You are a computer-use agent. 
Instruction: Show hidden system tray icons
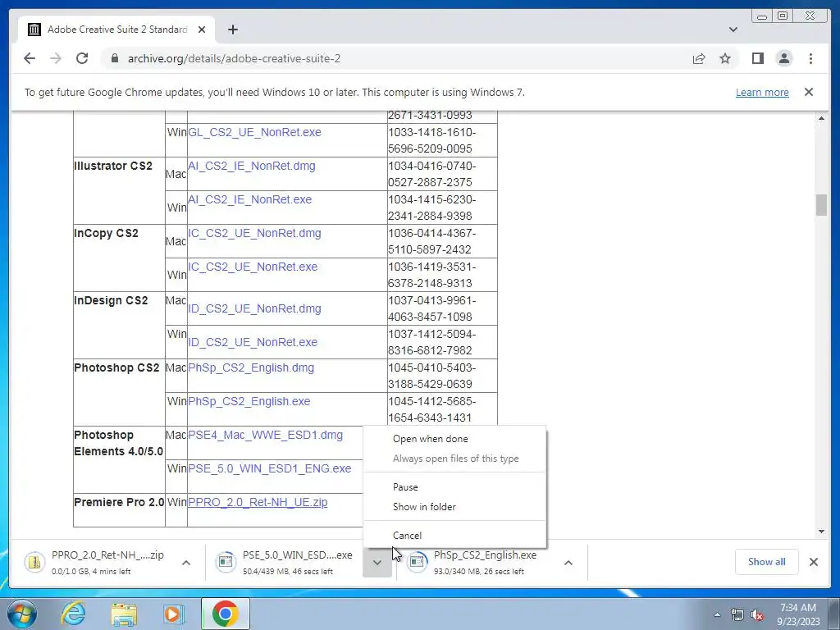click(717, 614)
